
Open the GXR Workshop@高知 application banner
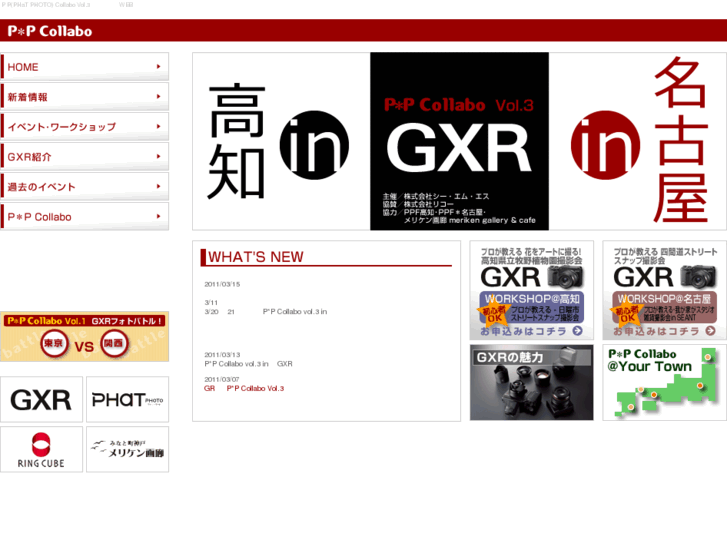coord(531,290)
